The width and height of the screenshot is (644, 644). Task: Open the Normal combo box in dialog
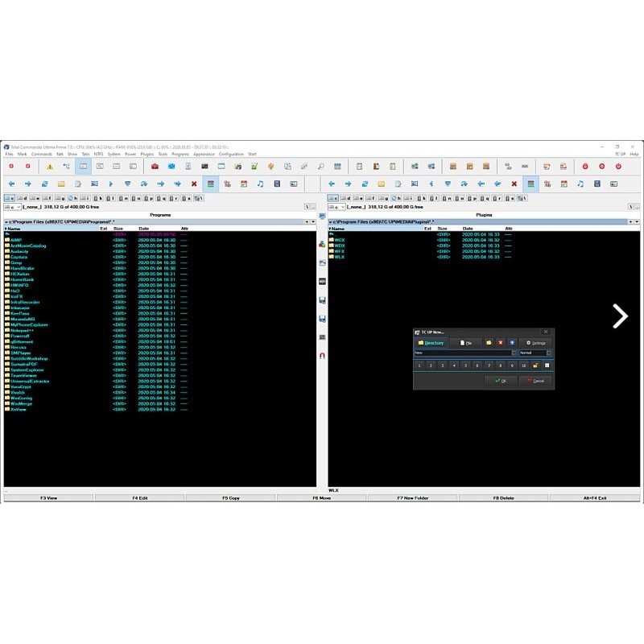click(x=535, y=353)
